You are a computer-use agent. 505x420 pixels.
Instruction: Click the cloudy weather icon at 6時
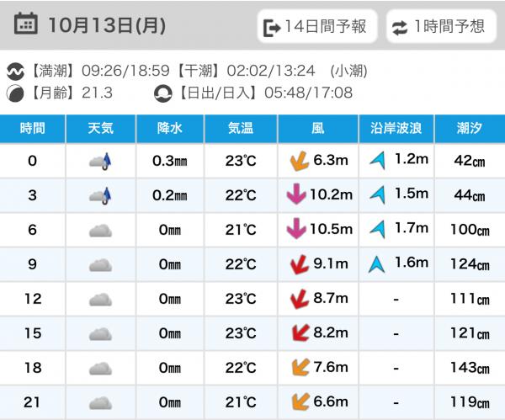tap(100, 230)
